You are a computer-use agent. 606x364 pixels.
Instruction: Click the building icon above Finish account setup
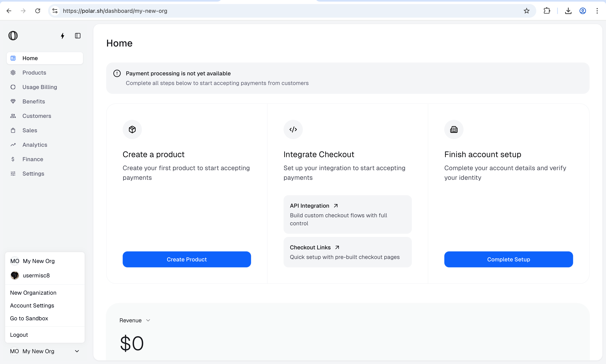click(x=454, y=129)
